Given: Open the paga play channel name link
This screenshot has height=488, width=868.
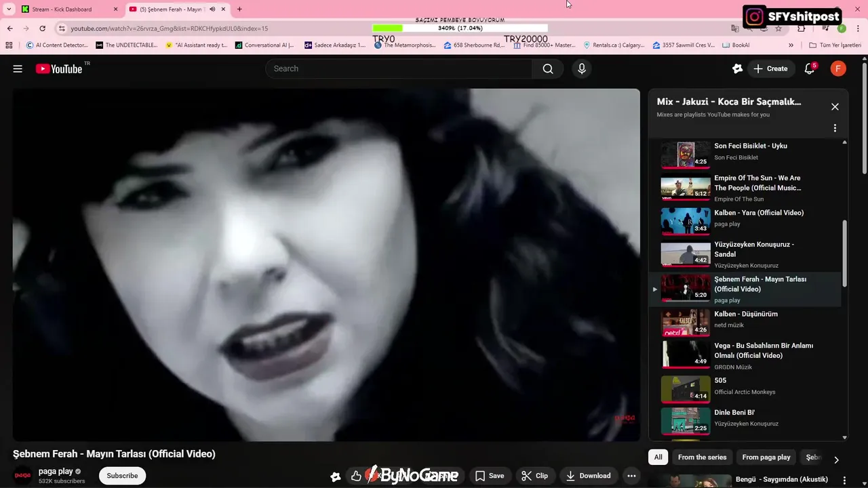Looking at the screenshot, I should tap(56, 471).
